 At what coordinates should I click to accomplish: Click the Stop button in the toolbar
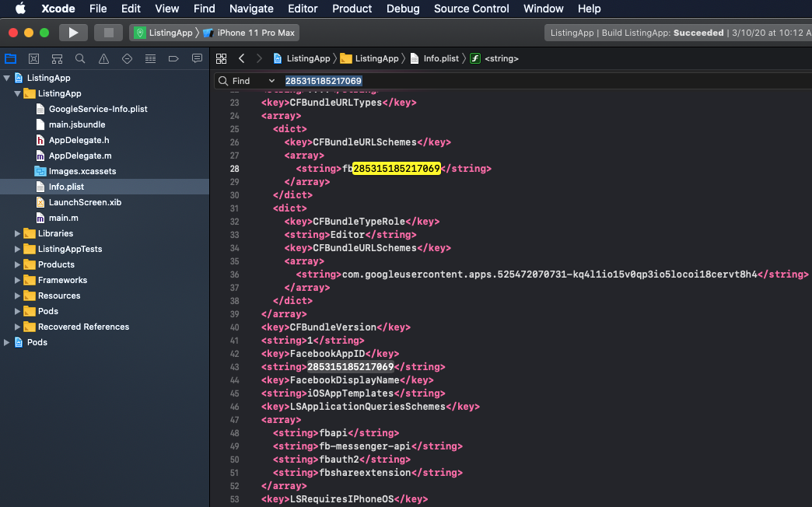(108, 33)
